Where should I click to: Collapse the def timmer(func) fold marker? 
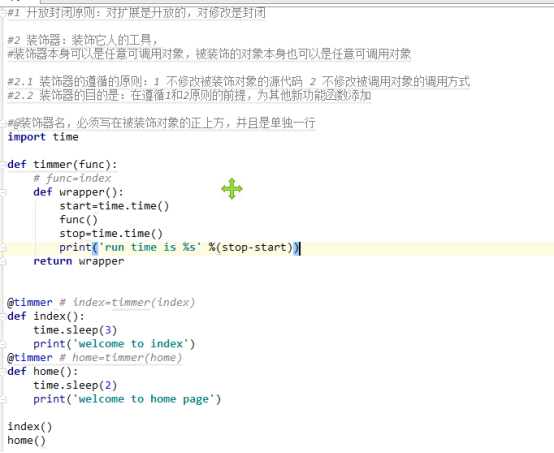3,165
